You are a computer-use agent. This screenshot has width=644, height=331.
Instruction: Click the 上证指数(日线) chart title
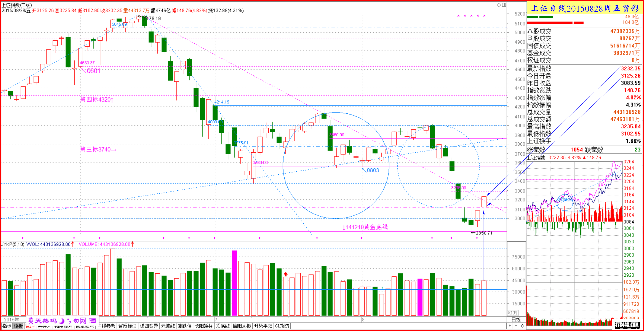click(x=17, y=5)
